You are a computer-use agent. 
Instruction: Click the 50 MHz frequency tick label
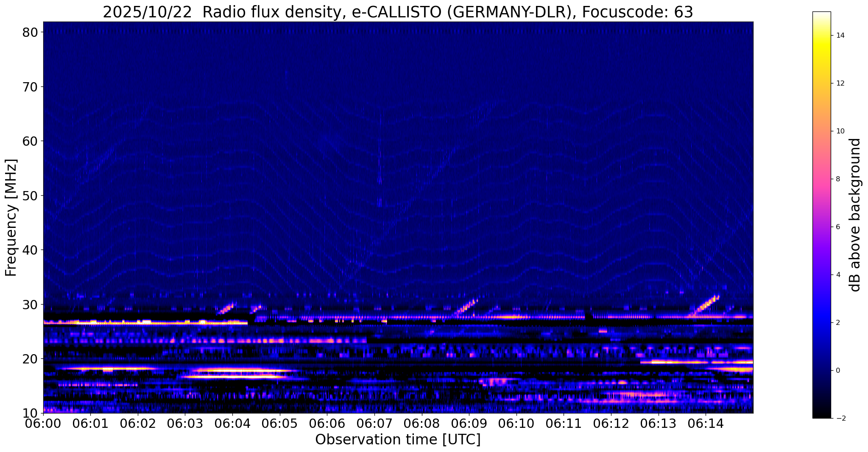coord(30,196)
